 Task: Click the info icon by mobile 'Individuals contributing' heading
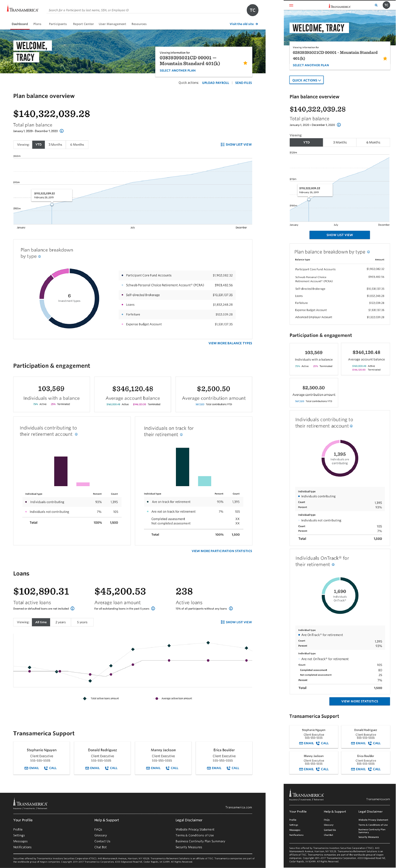351,426
